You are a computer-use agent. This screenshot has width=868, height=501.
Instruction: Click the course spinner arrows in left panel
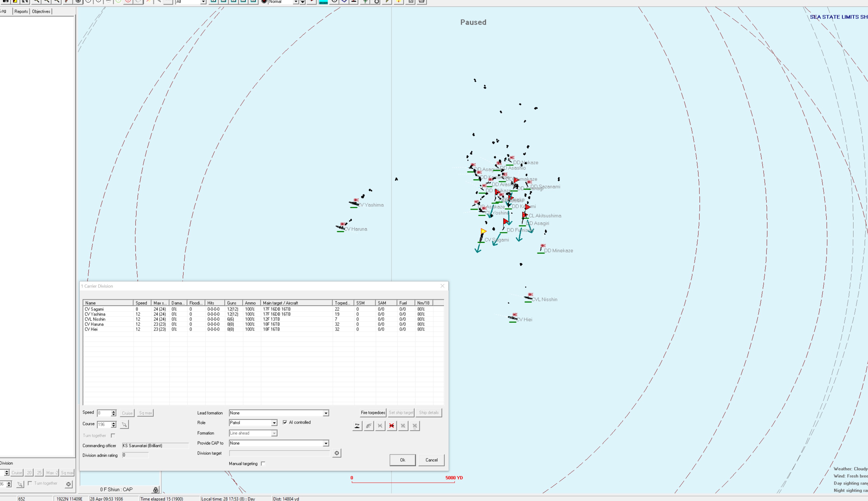tap(9, 484)
